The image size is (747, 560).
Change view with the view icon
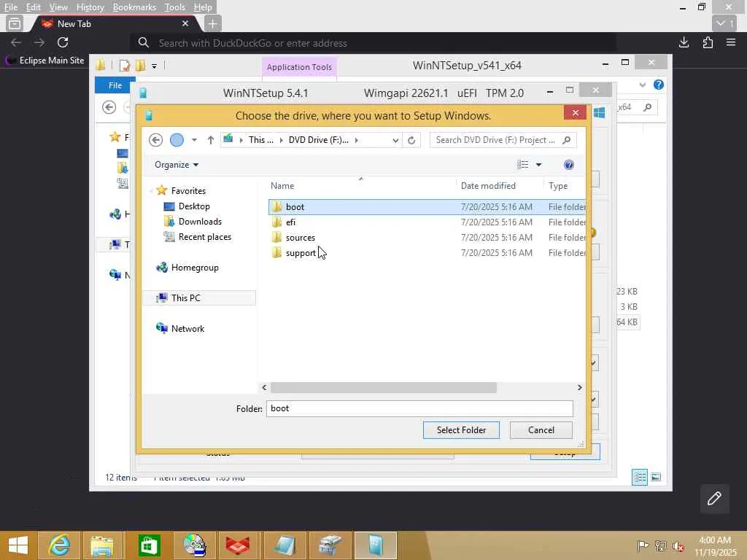pyautogui.click(x=523, y=165)
